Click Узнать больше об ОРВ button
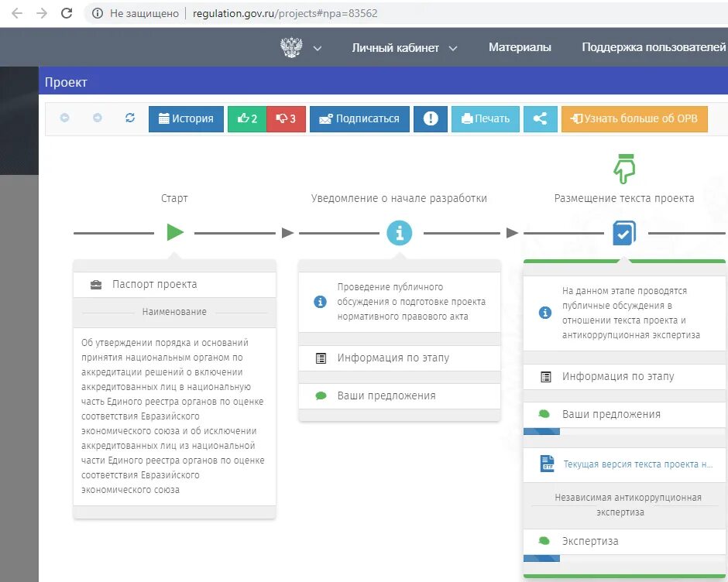The width and height of the screenshot is (728, 582). click(634, 119)
